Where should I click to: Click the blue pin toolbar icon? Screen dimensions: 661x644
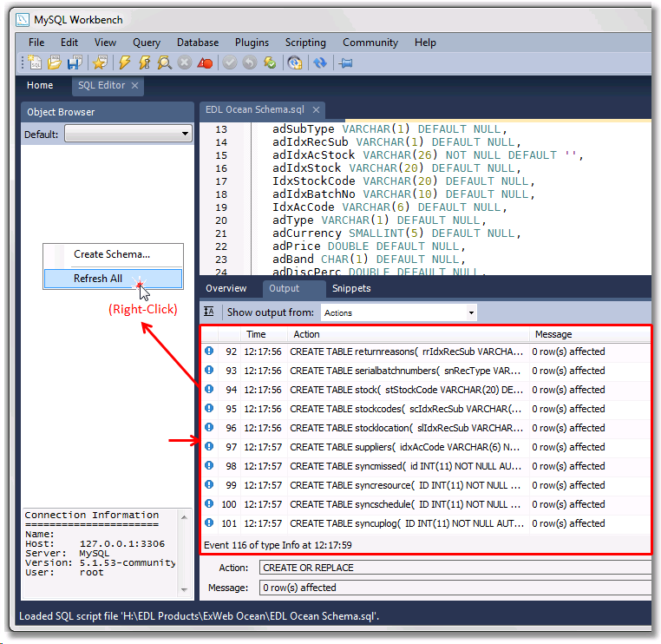pyautogui.click(x=345, y=62)
